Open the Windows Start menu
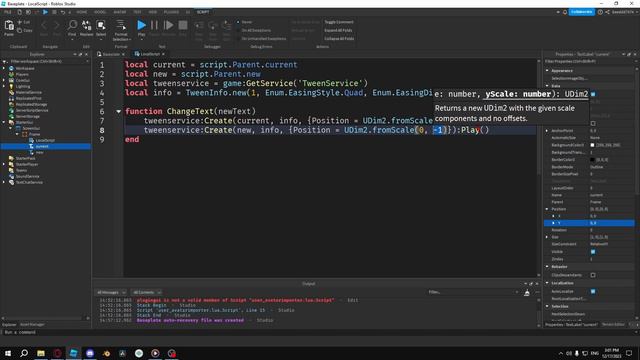This screenshot has width=640, height=360. 8,353
